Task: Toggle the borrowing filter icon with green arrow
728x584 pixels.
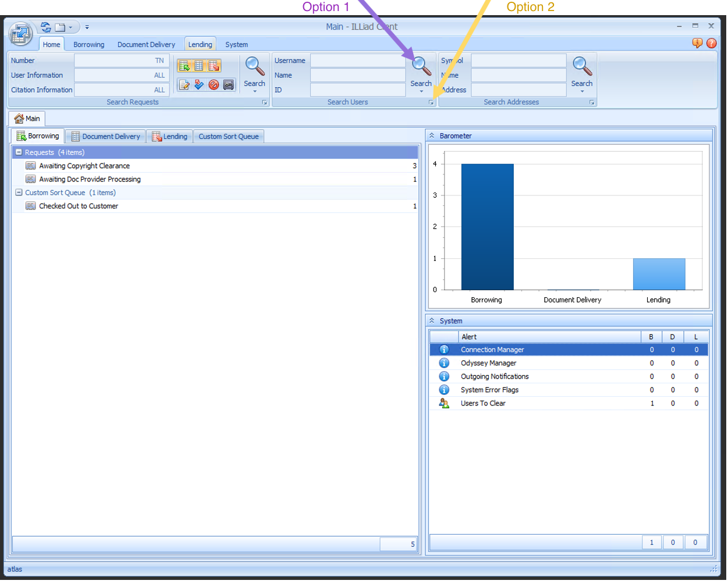Action: (x=184, y=66)
